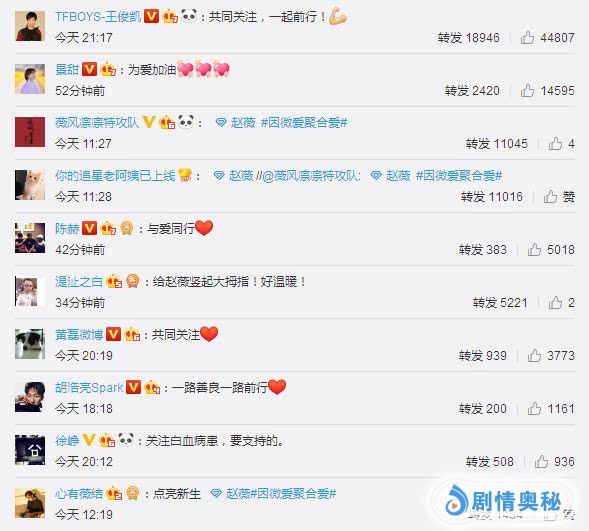This screenshot has width=589, height=531.
Task: Like TFBOYS-王俊凯's comment with thumbs-up
Action: click(527, 38)
